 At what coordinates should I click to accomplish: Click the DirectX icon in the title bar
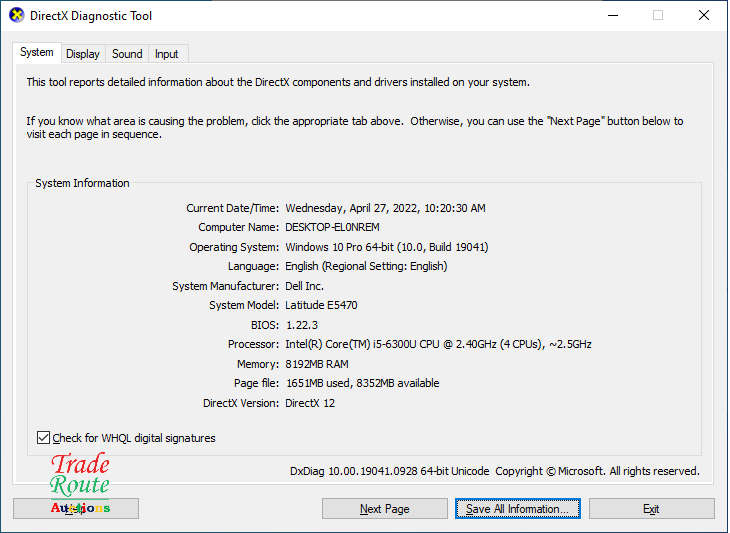[17, 15]
